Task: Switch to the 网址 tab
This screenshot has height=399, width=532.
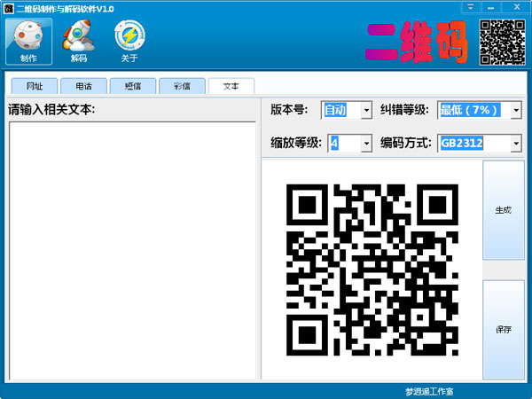Action: pyautogui.click(x=35, y=86)
